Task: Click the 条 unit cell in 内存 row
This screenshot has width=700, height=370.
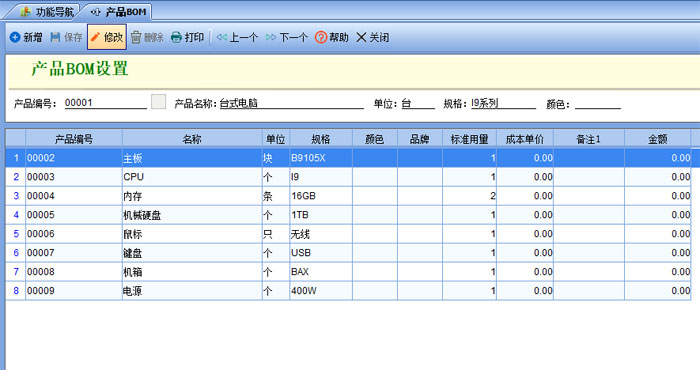Action: pyautogui.click(x=275, y=196)
